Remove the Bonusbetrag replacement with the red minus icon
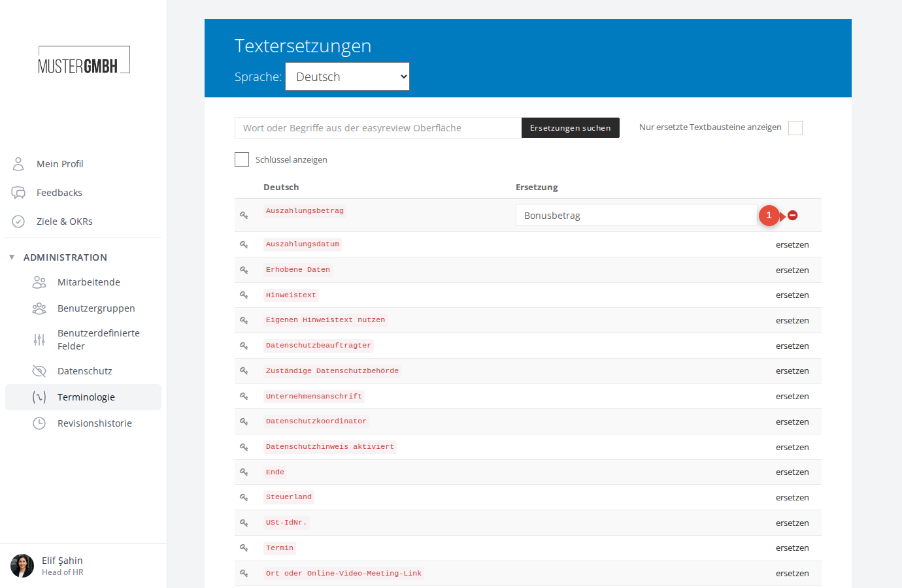The width and height of the screenshot is (902, 588). pos(792,215)
